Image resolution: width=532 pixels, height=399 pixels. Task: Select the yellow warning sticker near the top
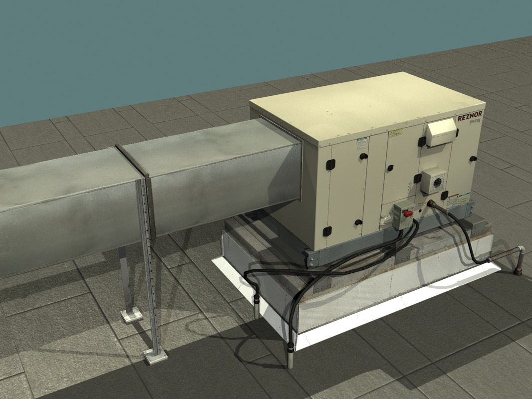(x=397, y=134)
